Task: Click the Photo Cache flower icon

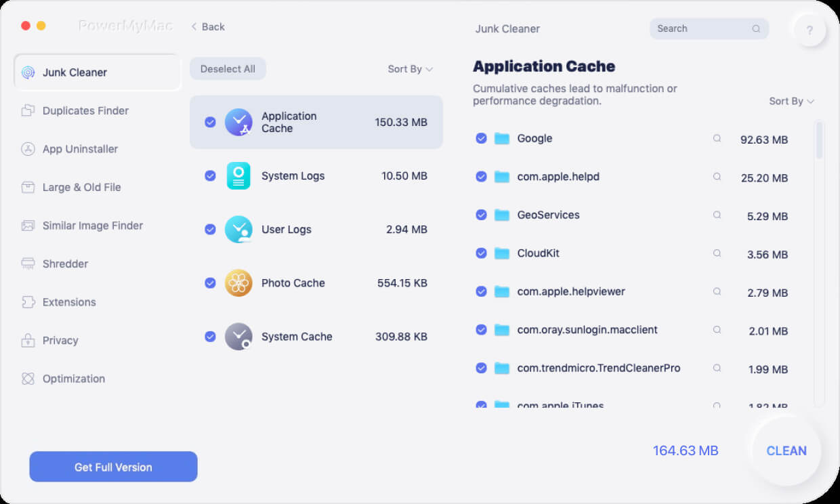Action: tap(238, 282)
